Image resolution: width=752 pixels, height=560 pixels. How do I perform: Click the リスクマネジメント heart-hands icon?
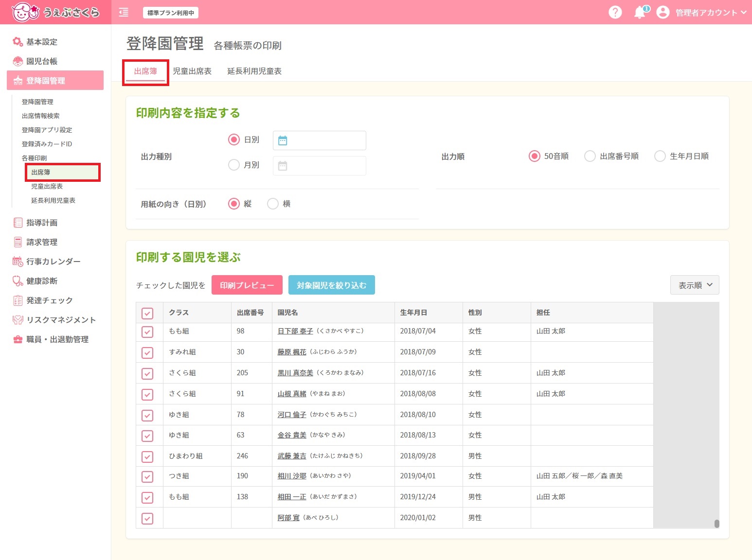[18, 320]
